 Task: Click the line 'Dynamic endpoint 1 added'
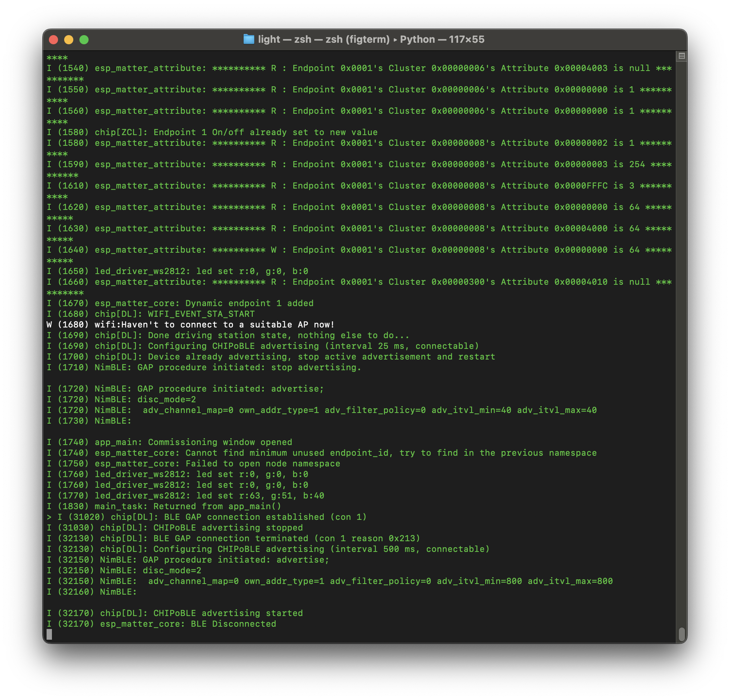[180, 303]
